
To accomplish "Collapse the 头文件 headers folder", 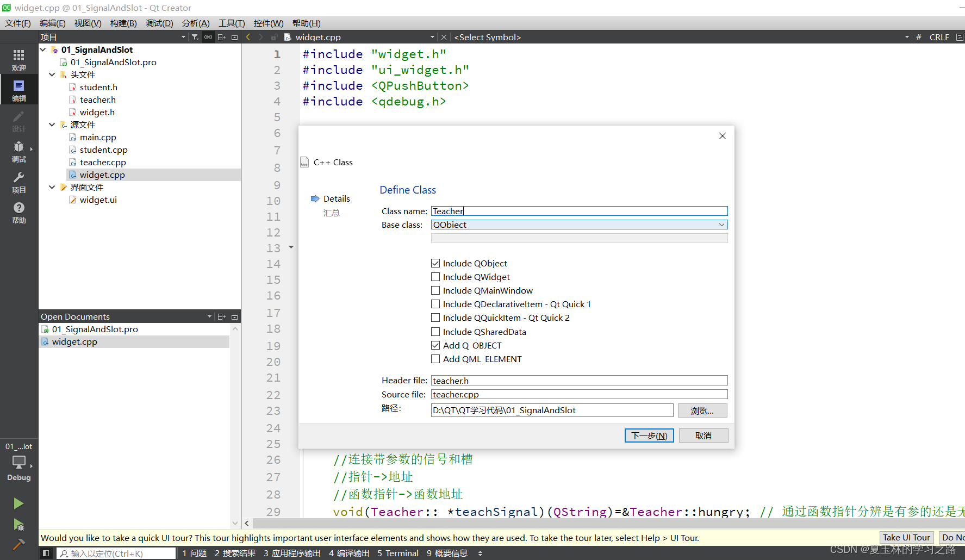I will pyautogui.click(x=52, y=74).
